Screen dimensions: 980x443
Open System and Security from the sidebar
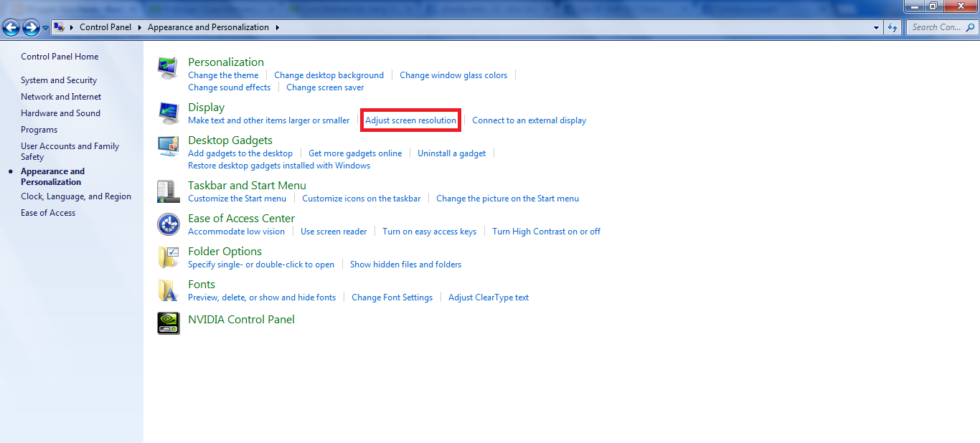point(60,80)
